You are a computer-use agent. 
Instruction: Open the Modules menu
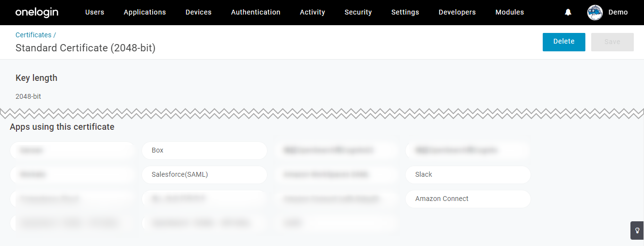pos(510,12)
